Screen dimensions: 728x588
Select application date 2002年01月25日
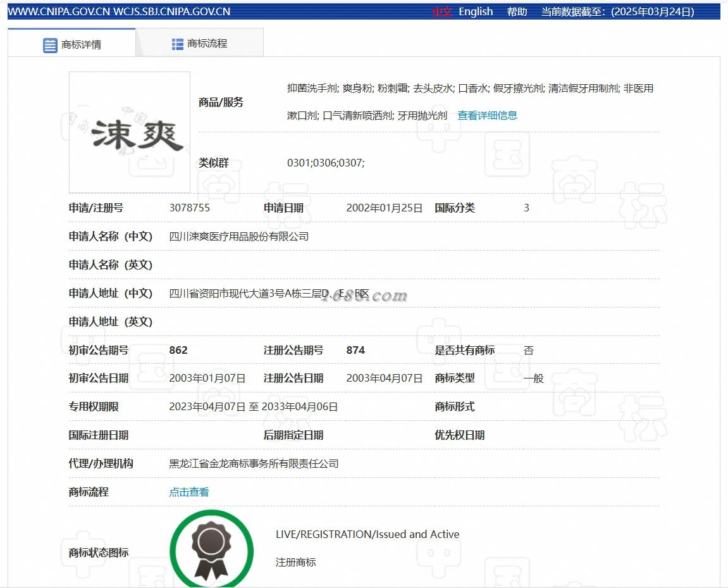[385, 208]
